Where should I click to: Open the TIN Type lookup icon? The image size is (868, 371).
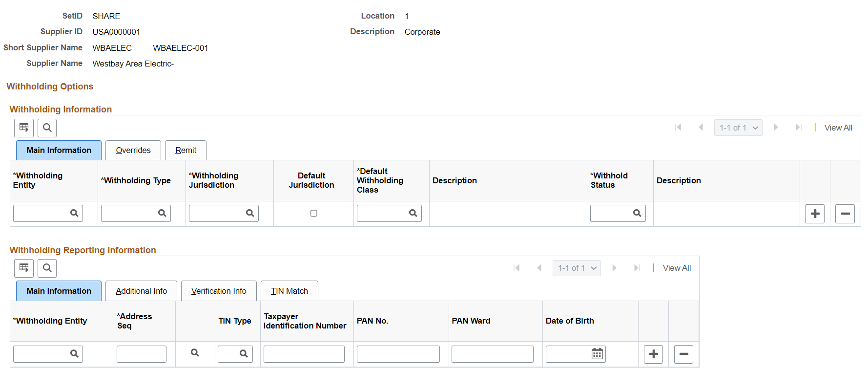[x=244, y=354]
